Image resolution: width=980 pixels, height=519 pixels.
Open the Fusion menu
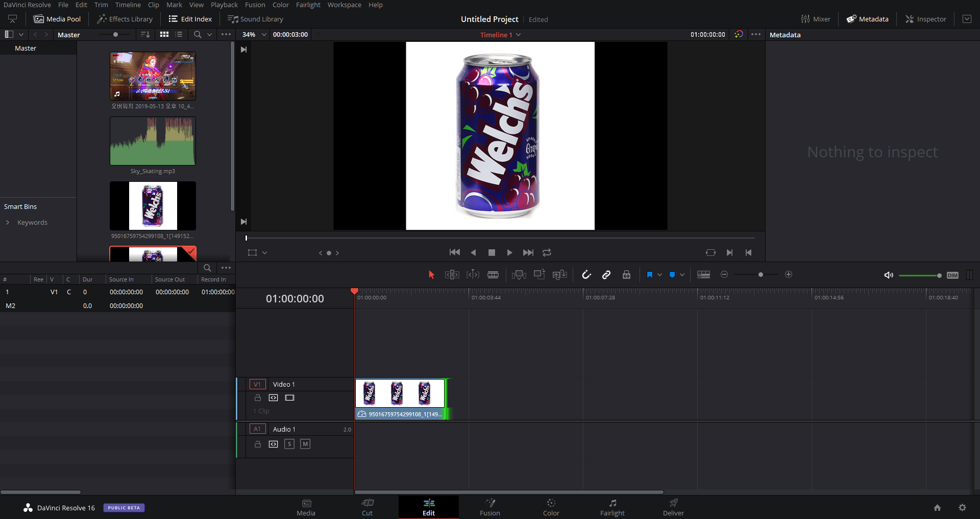click(x=255, y=5)
